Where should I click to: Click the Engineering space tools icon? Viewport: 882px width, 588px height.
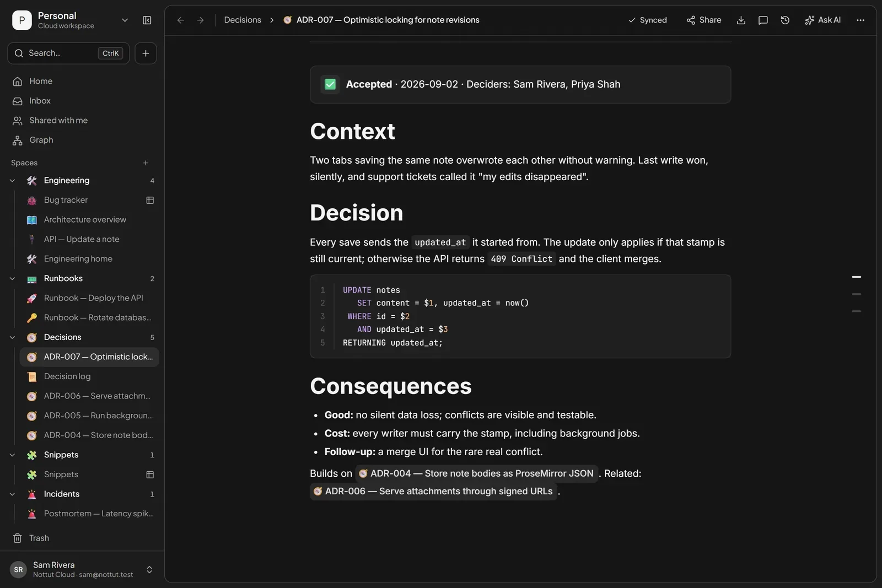(x=32, y=181)
